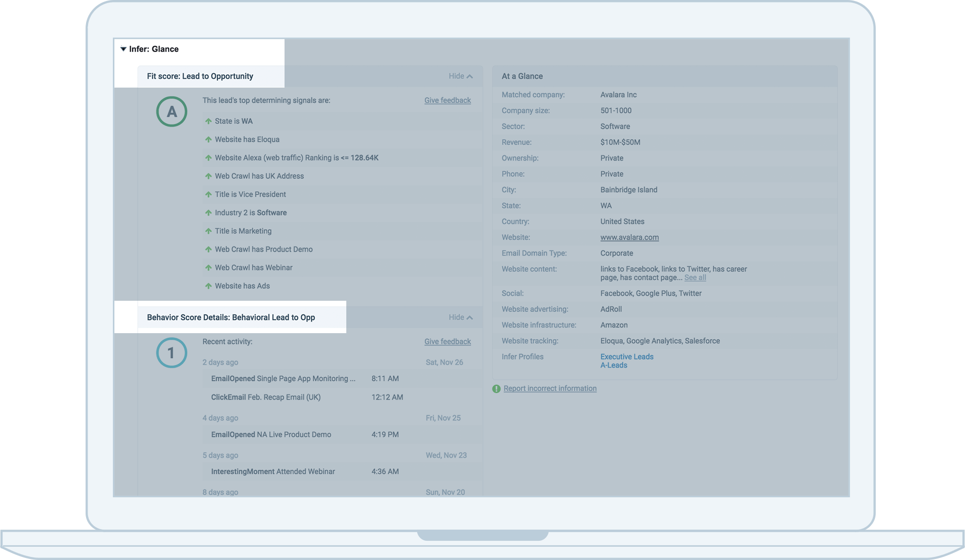Hide the Fit score section
Image resolution: width=965 pixels, height=560 pixels.
[x=460, y=76]
